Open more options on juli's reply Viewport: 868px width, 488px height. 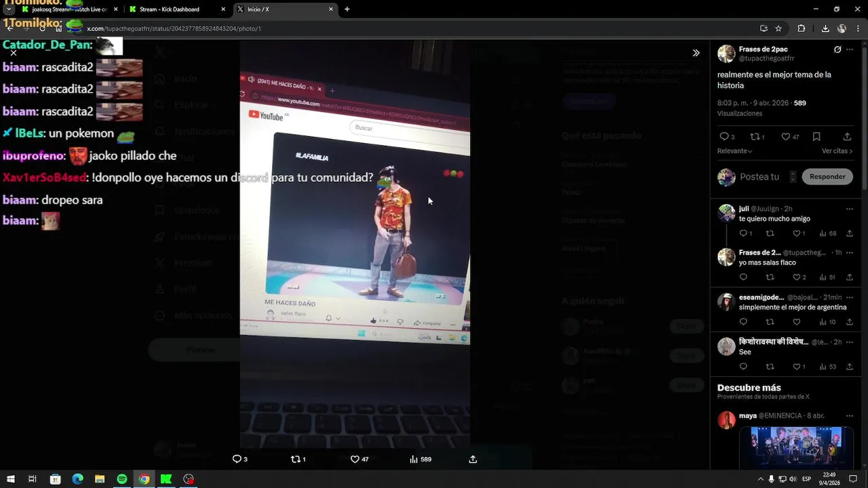point(850,209)
